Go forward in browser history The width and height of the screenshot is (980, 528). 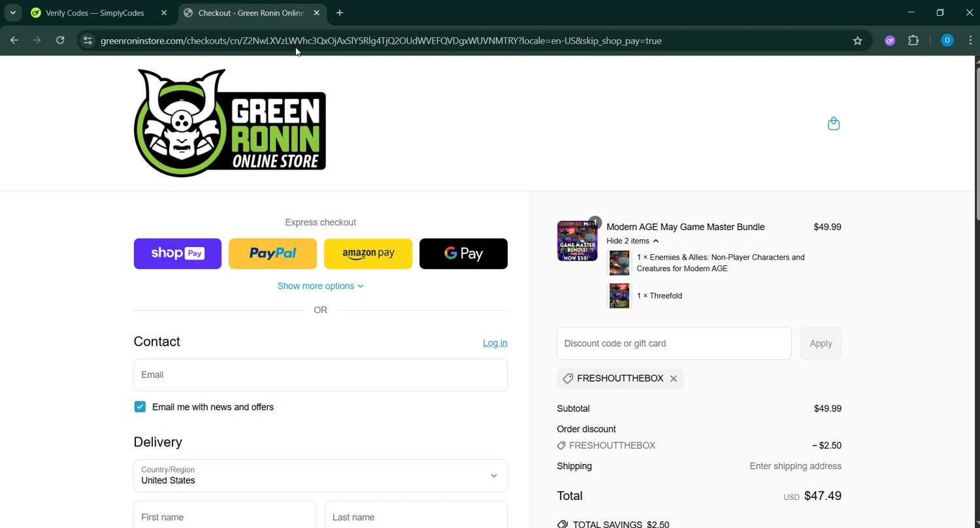[37, 41]
